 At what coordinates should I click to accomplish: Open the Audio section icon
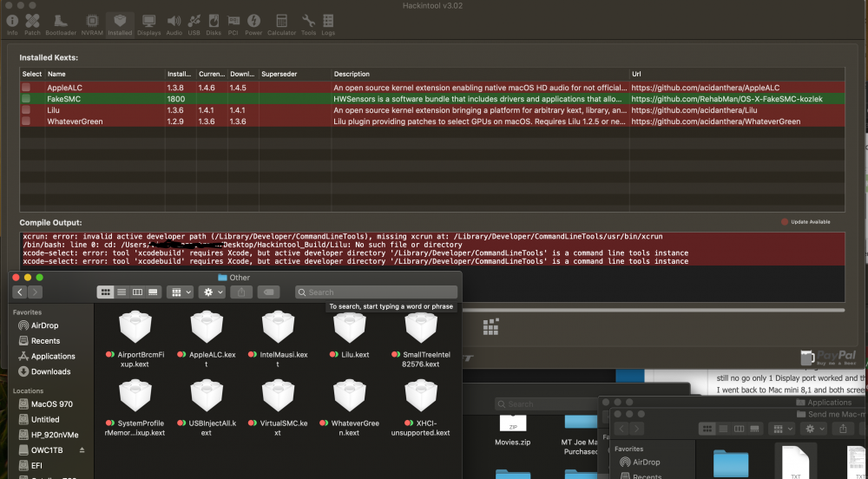[174, 25]
